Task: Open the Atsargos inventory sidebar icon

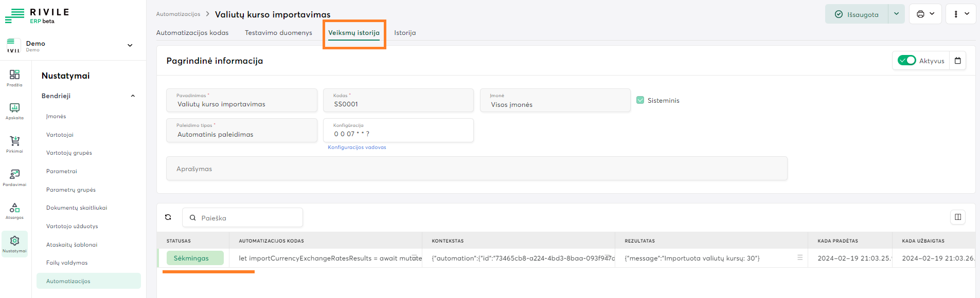Action: point(14,210)
